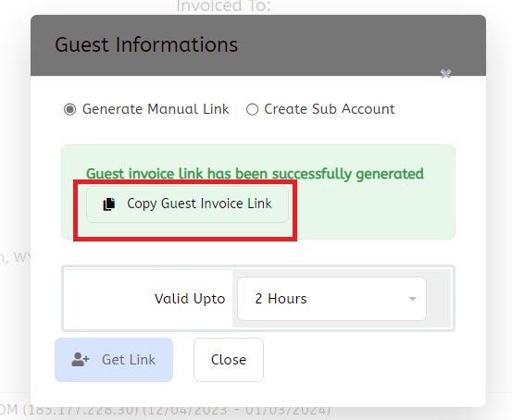The height and width of the screenshot is (420, 512).
Task: Click the IP address line below the dialog
Action: [x=165, y=410]
